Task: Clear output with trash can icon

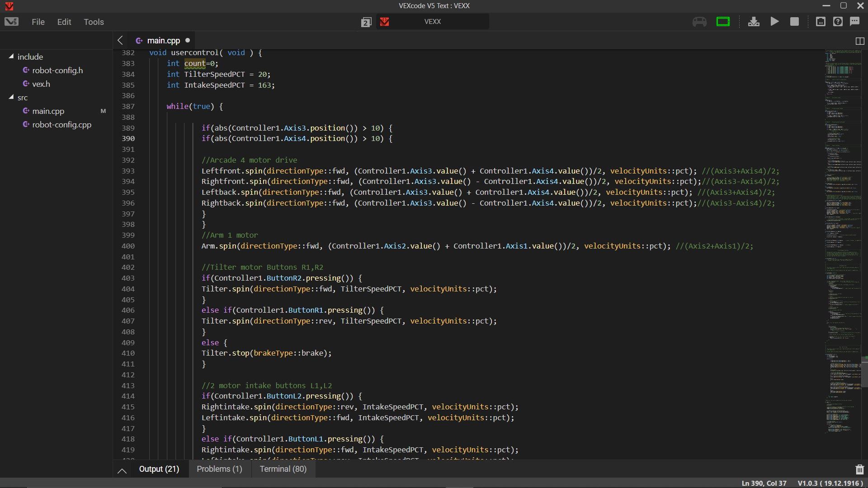Action: pos(859,469)
